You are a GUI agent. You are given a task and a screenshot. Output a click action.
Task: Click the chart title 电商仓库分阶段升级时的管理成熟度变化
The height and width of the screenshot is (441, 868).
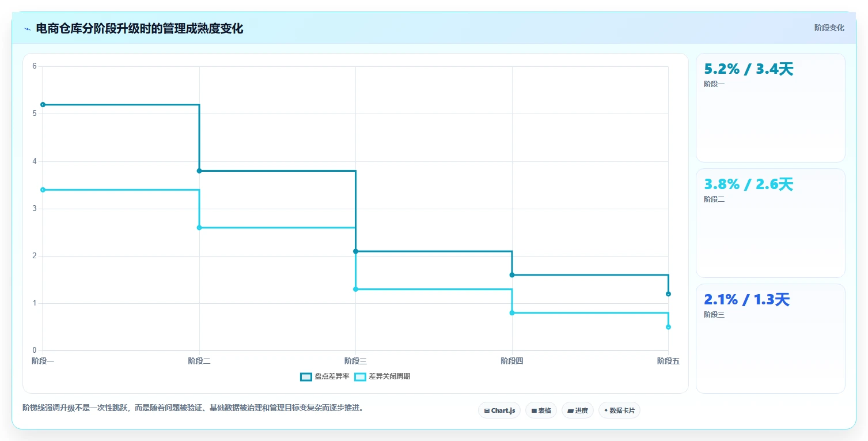click(139, 29)
